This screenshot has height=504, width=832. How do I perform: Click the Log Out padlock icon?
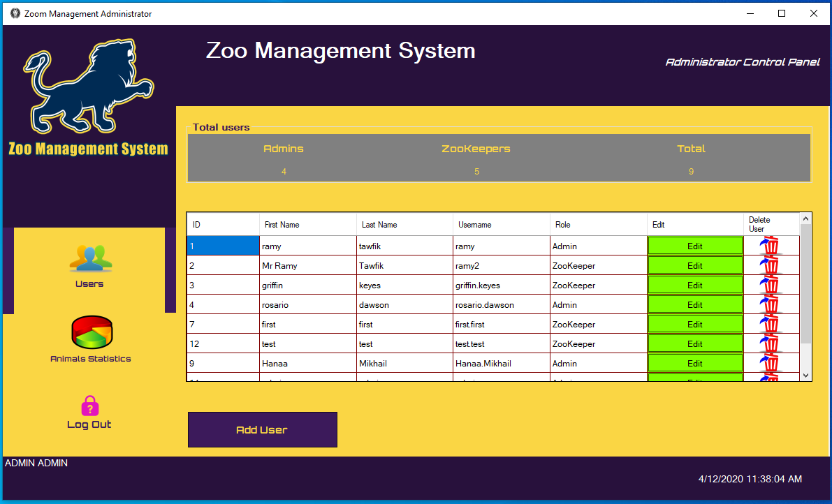coord(90,406)
